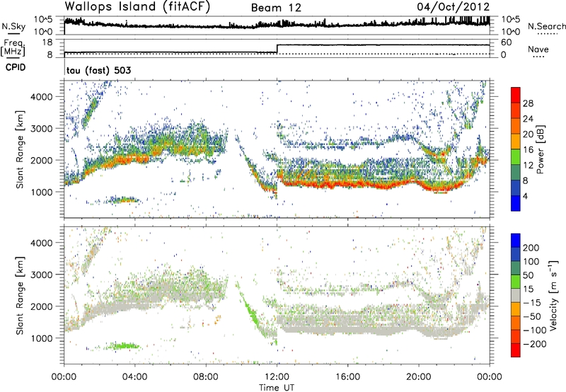Click the "28" power colorbar label
The height and width of the screenshot is (392, 566).
(528, 103)
